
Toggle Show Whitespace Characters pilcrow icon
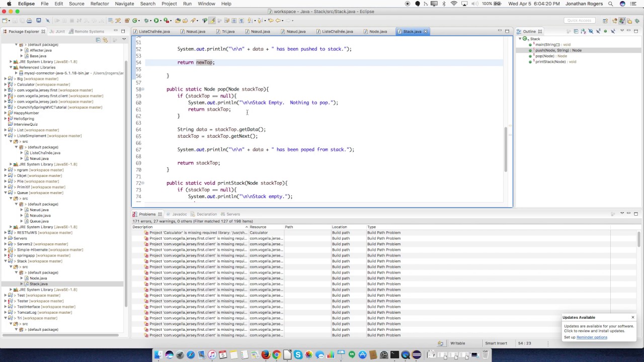tap(242, 21)
